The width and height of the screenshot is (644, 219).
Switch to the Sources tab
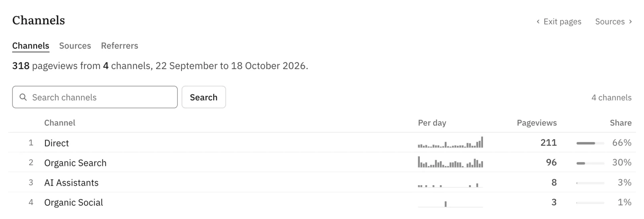tap(75, 46)
